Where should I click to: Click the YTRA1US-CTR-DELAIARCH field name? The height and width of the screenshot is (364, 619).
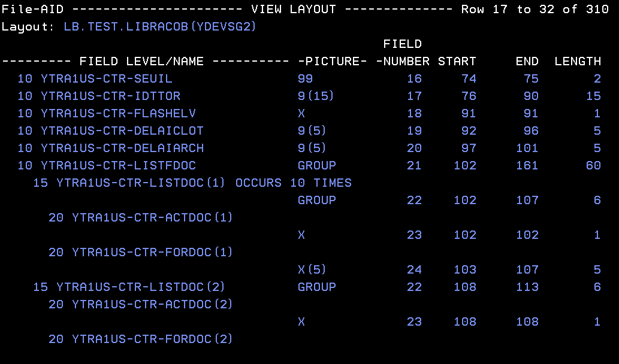click(122, 148)
